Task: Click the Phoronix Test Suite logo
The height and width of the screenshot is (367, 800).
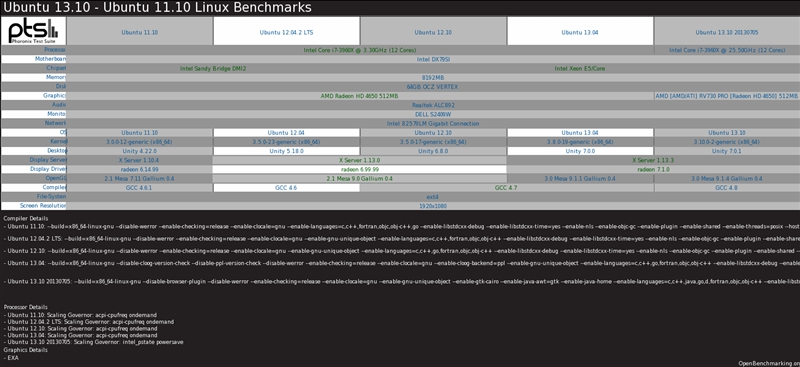Action: [x=33, y=31]
